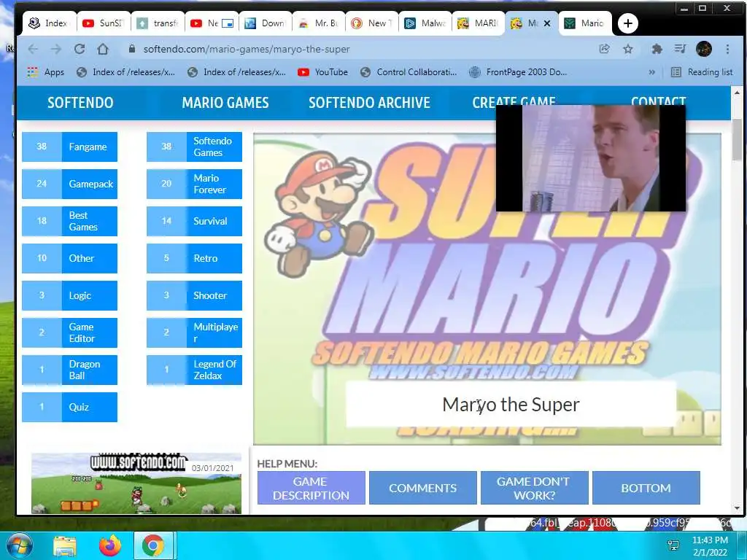Open File Explorer from taskbar
The height and width of the screenshot is (560, 747).
[65, 546]
